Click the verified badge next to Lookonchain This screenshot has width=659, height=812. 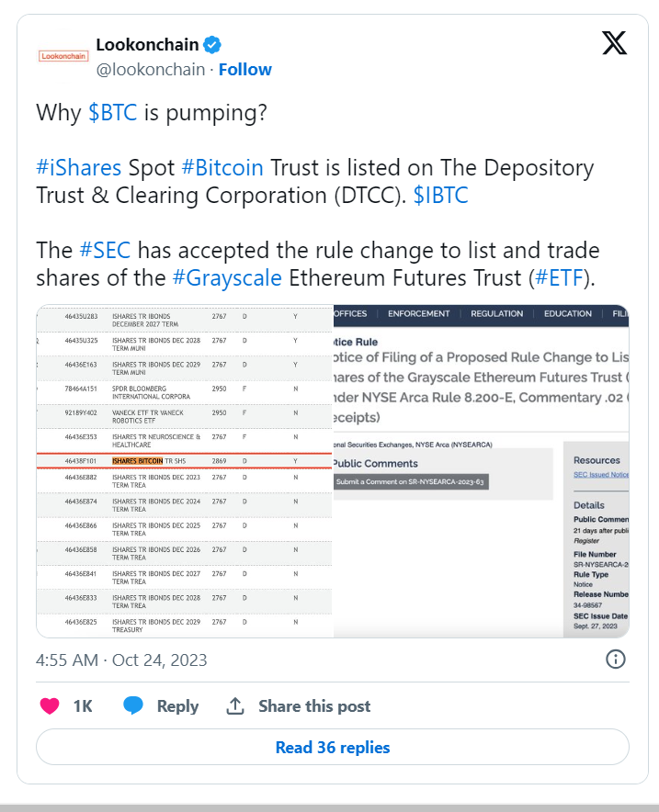[x=212, y=45]
